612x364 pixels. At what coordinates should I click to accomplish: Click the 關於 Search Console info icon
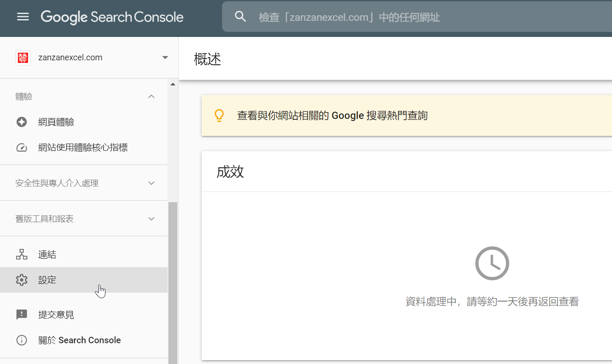(22, 340)
